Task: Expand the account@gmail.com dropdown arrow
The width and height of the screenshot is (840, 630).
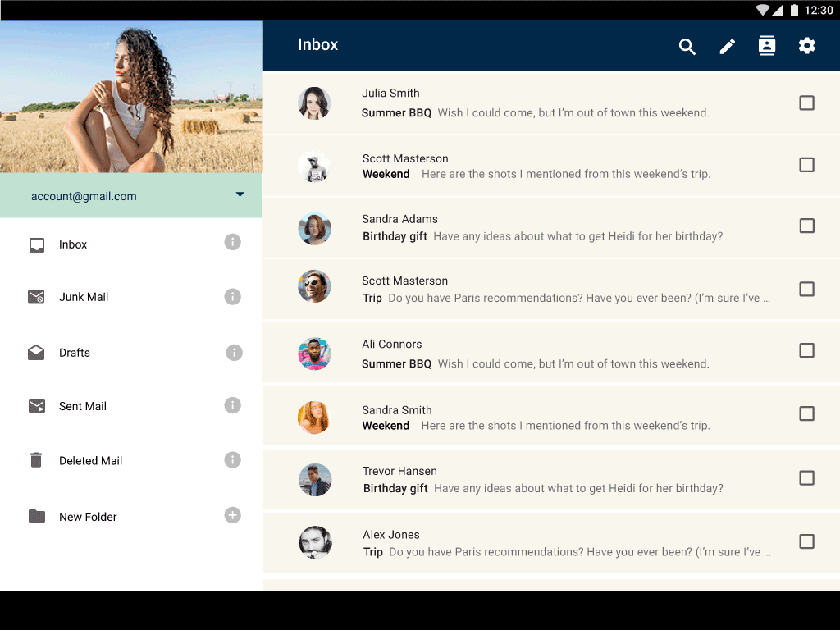Action: [240, 194]
